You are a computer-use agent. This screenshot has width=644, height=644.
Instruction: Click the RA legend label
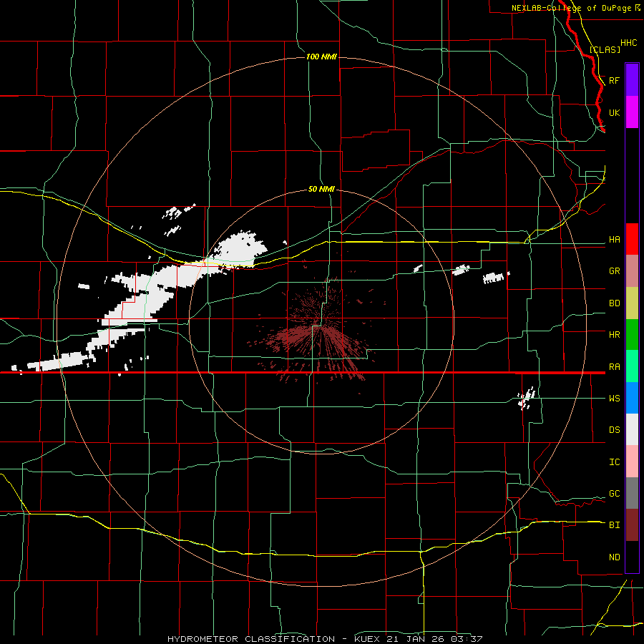coord(615,367)
